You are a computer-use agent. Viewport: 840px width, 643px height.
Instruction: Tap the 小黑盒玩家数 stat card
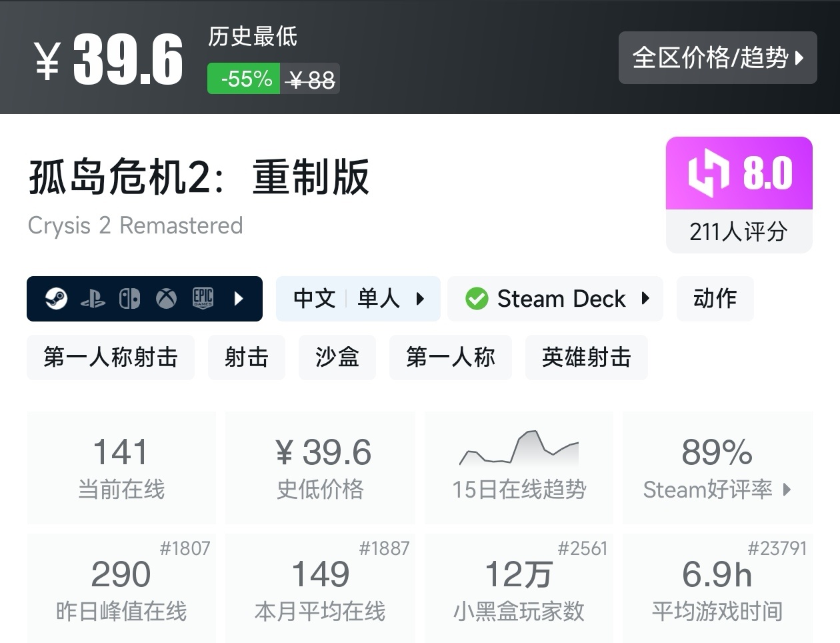[519, 588]
